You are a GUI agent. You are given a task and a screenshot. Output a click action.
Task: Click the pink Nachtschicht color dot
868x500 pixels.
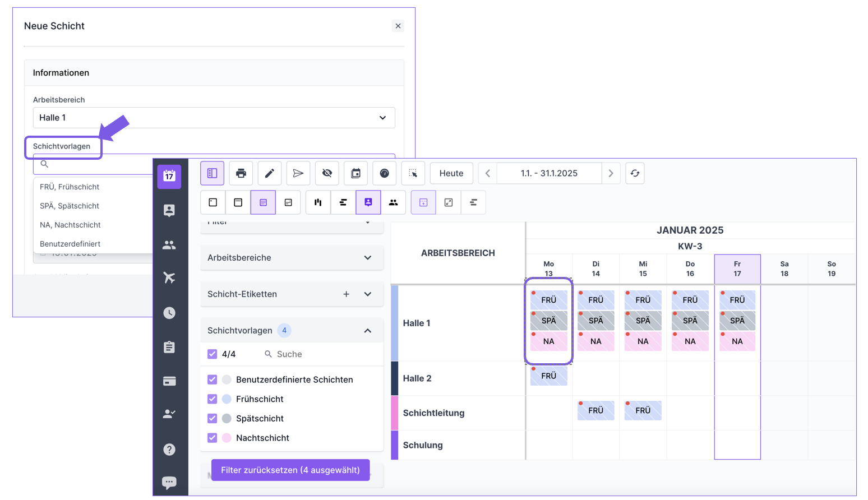pyautogui.click(x=227, y=438)
